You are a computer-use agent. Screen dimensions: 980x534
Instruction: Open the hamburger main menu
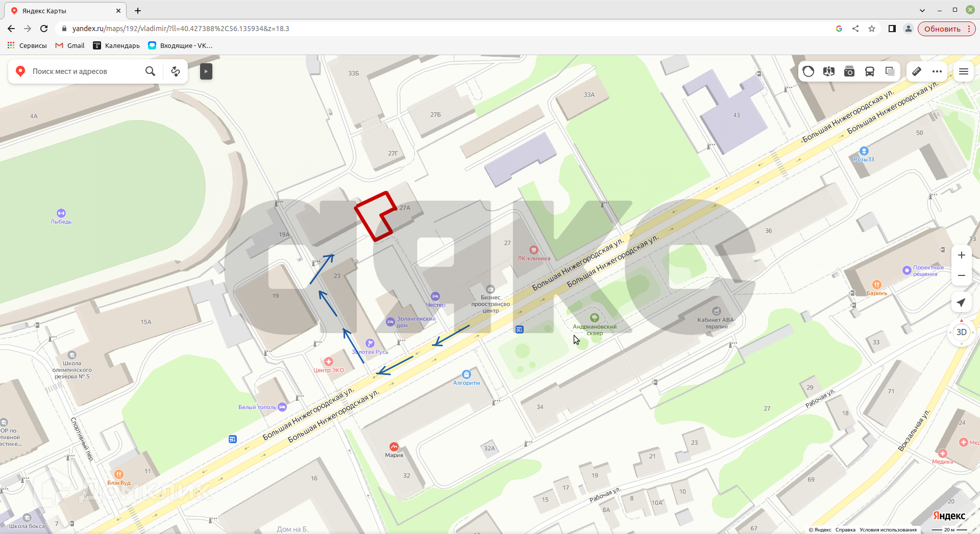click(964, 71)
